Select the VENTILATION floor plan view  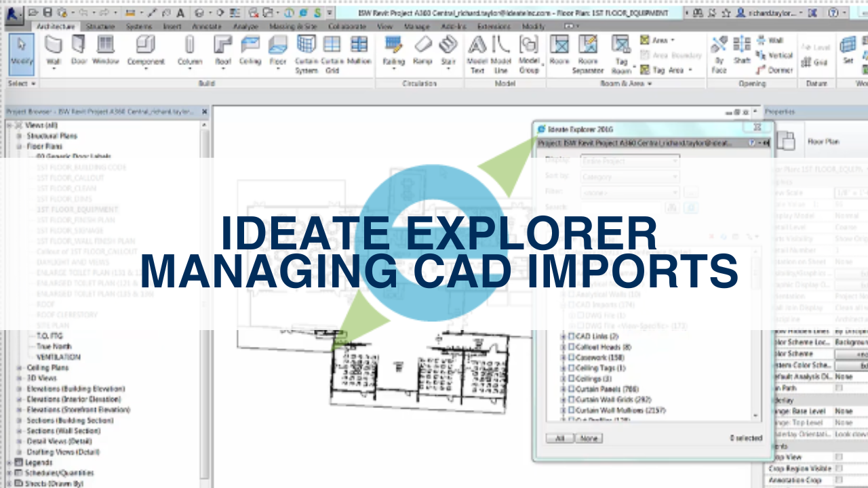(x=58, y=357)
